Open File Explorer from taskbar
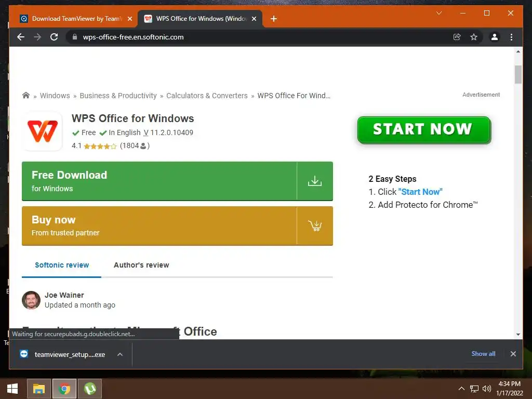Image resolution: width=532 pixels, height=399 pixels. point(38,389)
